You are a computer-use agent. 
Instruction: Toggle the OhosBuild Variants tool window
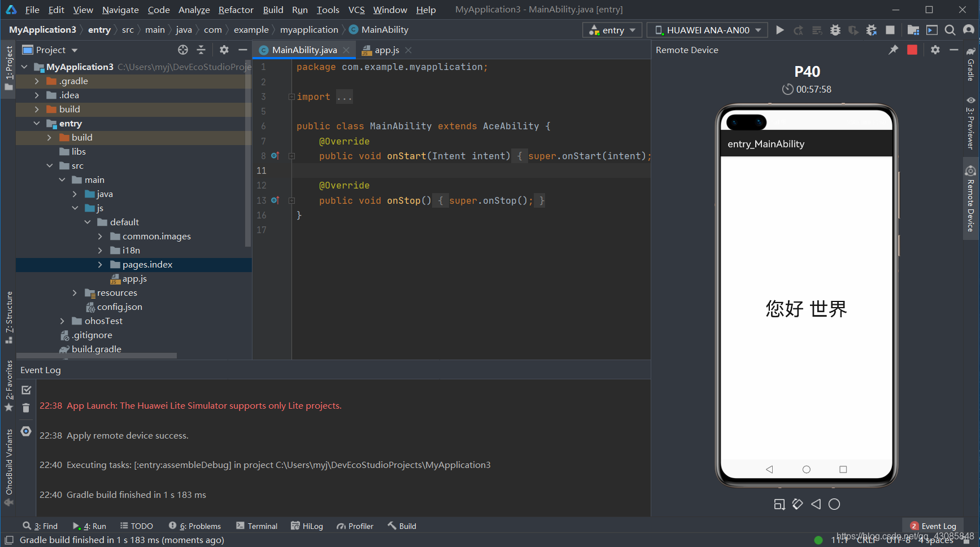[9, 467]
